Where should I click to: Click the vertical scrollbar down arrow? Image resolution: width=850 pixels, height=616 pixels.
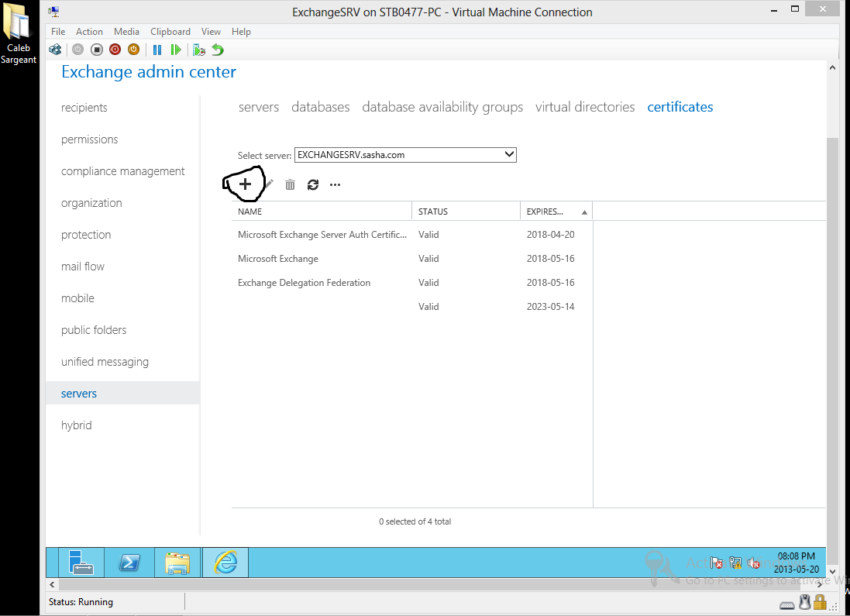click(x=833, y=572)
